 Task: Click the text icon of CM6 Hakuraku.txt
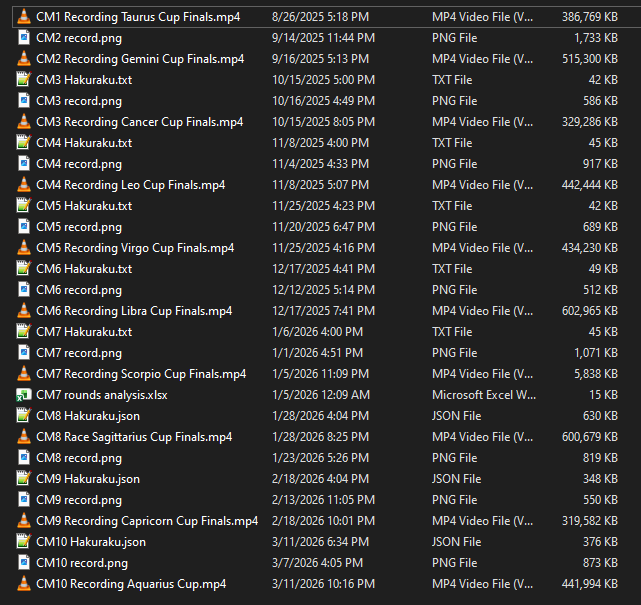24,269
